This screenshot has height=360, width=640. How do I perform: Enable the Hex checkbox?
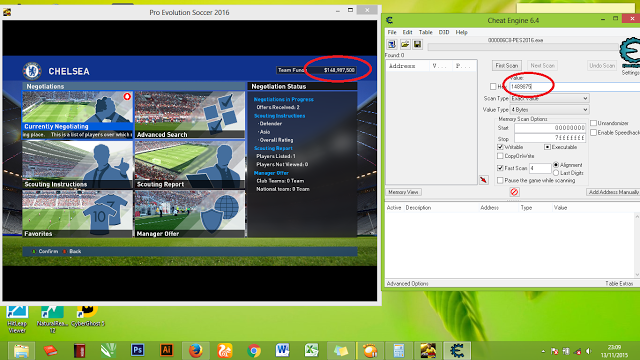click(x=493, y=87)
